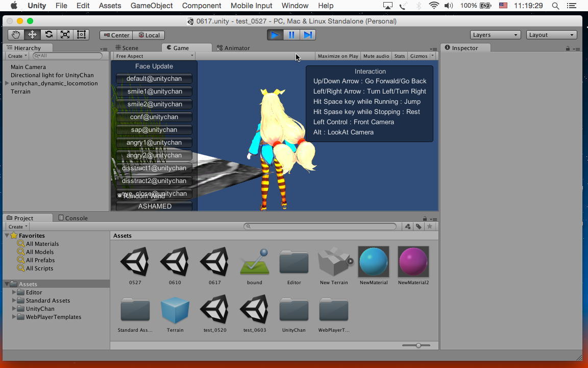Toggle Maximize on Play
588x368 pixels.
338,56
